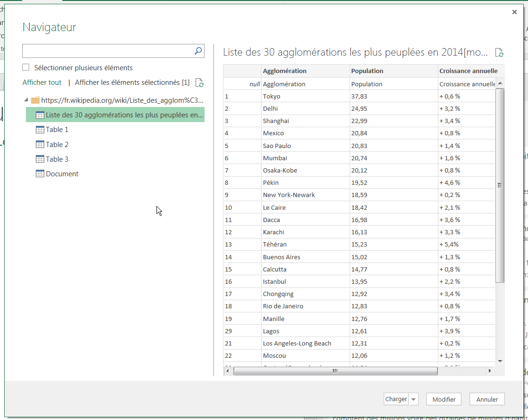Click Afficher les éléments sélectionnés link
The image size is (528, 420).
point(132,82)
